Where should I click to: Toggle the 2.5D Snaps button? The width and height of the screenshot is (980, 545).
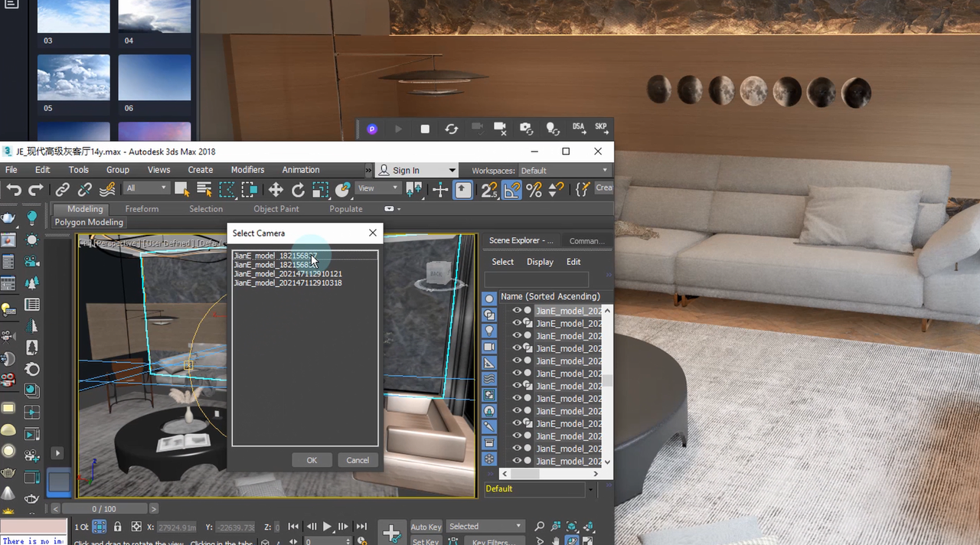[x=489, y=190]
